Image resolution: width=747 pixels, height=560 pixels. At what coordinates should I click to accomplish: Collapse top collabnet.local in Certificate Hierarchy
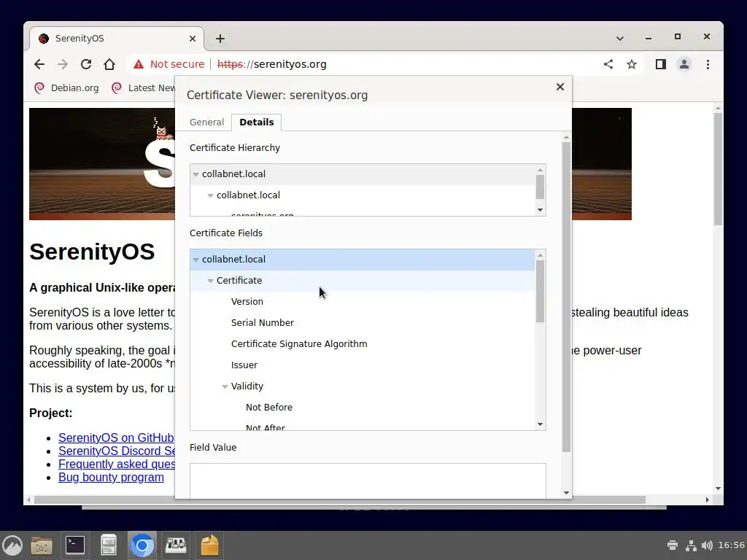pos(196,174)
